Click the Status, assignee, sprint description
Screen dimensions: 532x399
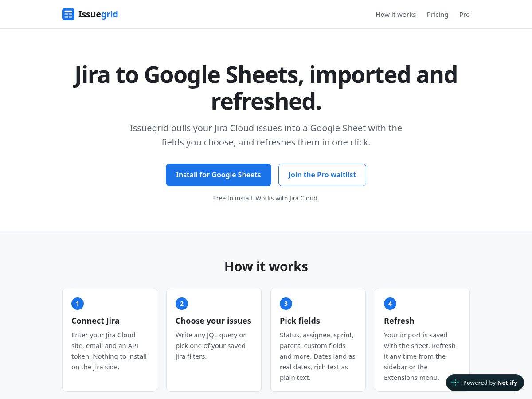point(317,356)
